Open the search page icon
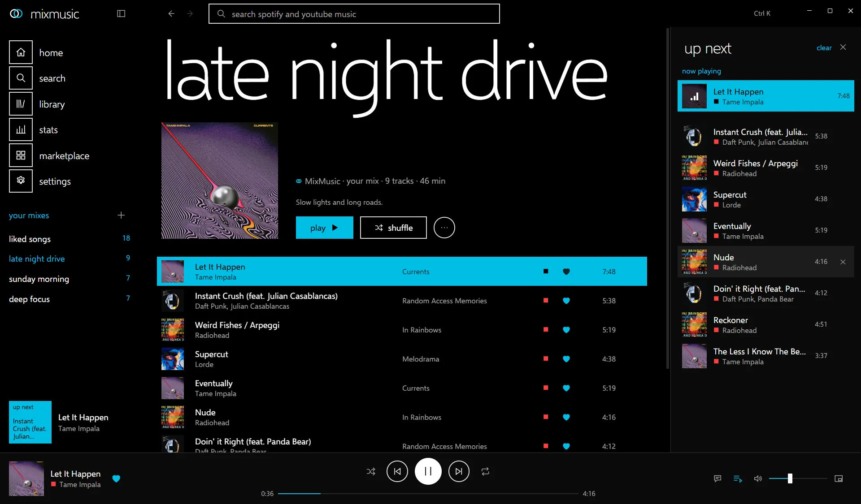This screenshot has width=861, height=504. point(21,78)
